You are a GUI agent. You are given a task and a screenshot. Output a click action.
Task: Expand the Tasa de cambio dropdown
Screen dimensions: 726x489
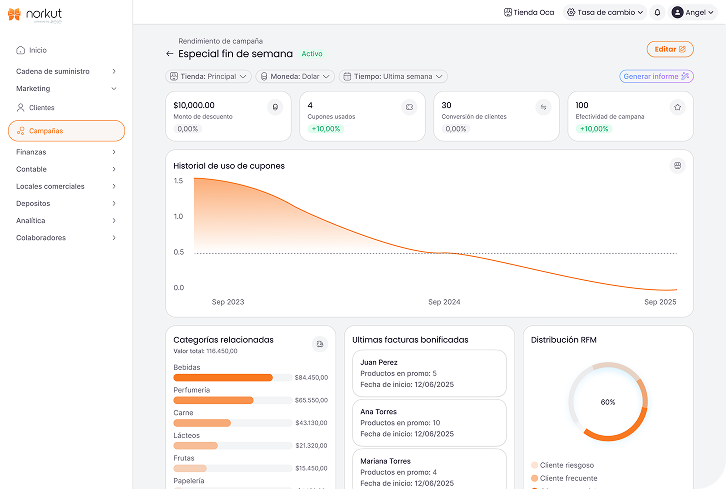click(604, 12)
